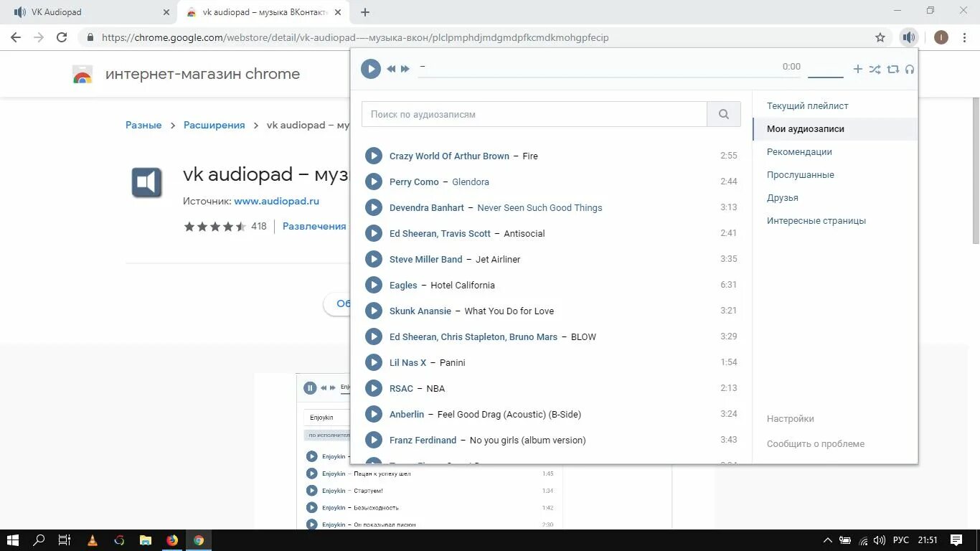Click the Расширения breadcrumb link
This screenshot has height=551, width=980.
[215, 125]
